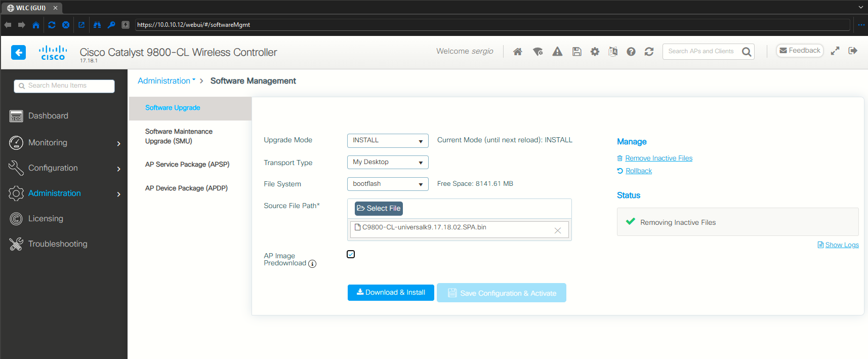Switch to the WLC (GUI) tab
The image size is (868, 359).
pyautogui.click(x=31, y=8)
